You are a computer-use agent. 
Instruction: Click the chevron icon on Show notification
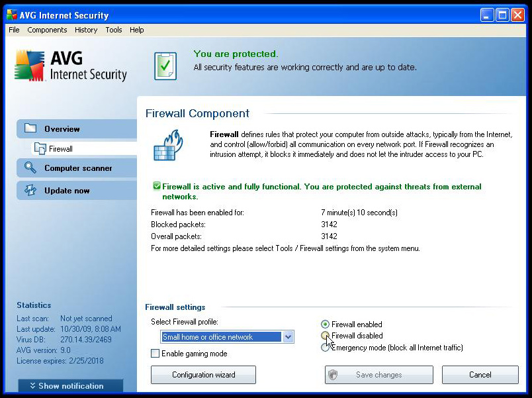[32, 386]
